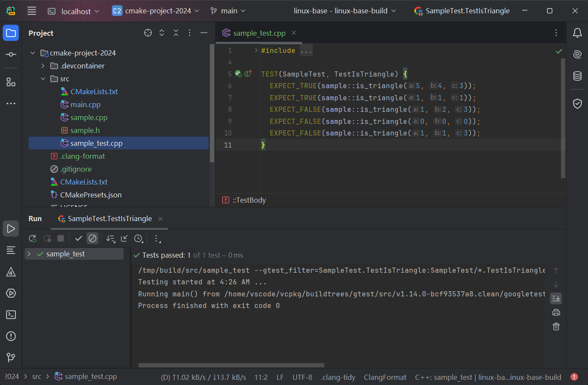
Task: Open the Problems tool window
Action: [11, 336]
